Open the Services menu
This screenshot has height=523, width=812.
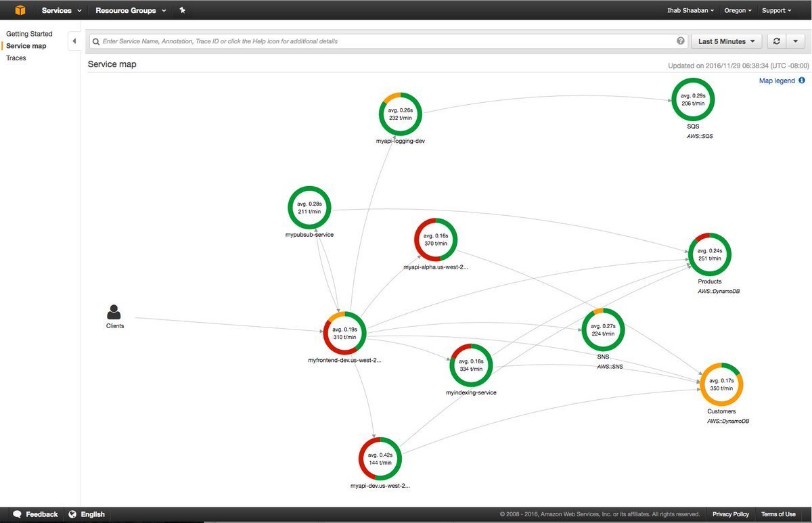coord(62,10)
